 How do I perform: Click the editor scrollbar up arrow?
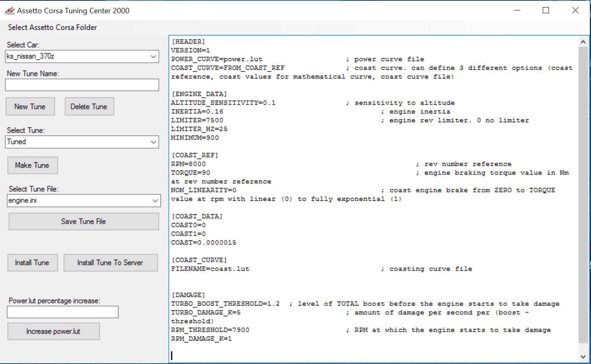click(583, 42)
